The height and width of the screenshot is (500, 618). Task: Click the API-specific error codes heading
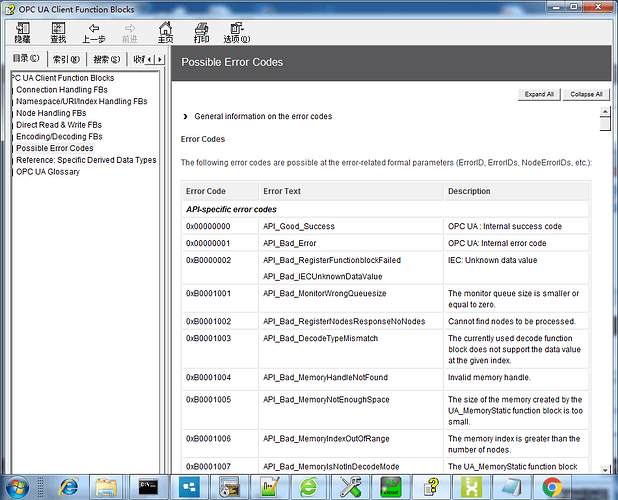click(231, 209)
